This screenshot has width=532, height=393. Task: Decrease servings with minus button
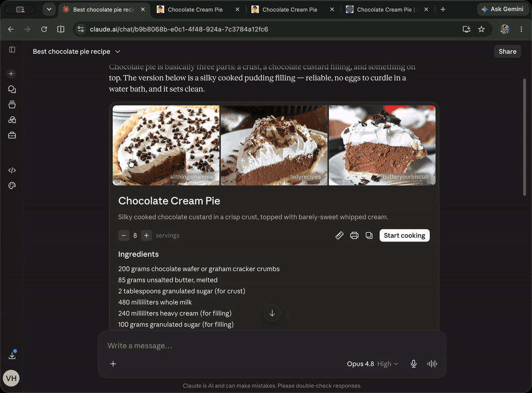124,236
